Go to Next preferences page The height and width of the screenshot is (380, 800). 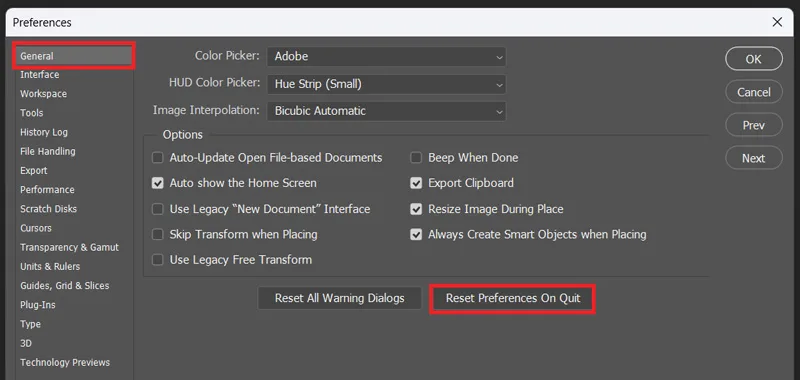click(754, 158)
